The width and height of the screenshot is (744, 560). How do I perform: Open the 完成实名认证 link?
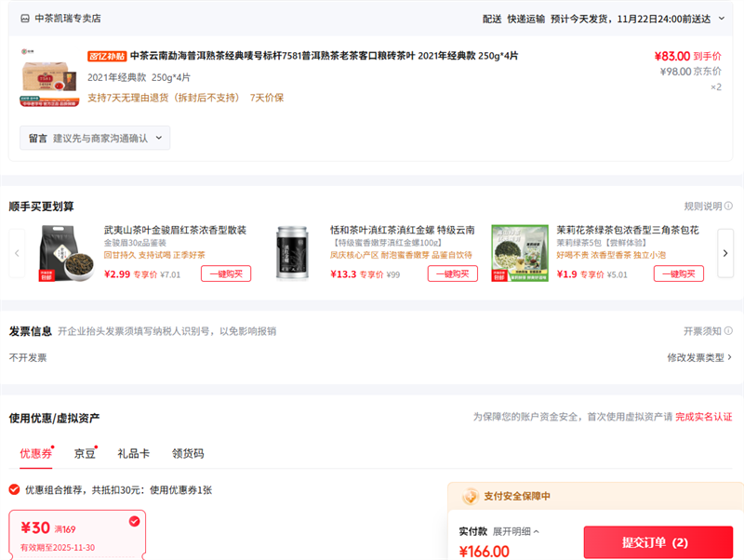click(703, 417)
